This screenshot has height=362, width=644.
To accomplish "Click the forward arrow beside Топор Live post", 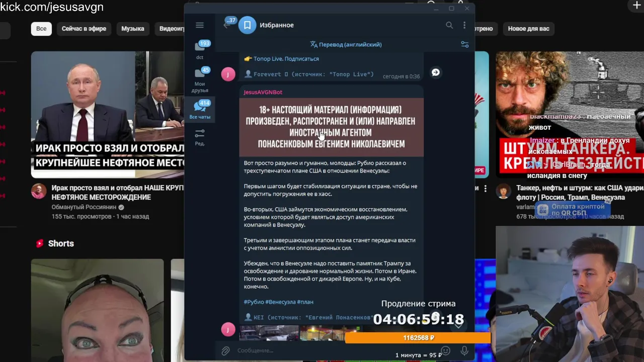I will click(436, 72).
